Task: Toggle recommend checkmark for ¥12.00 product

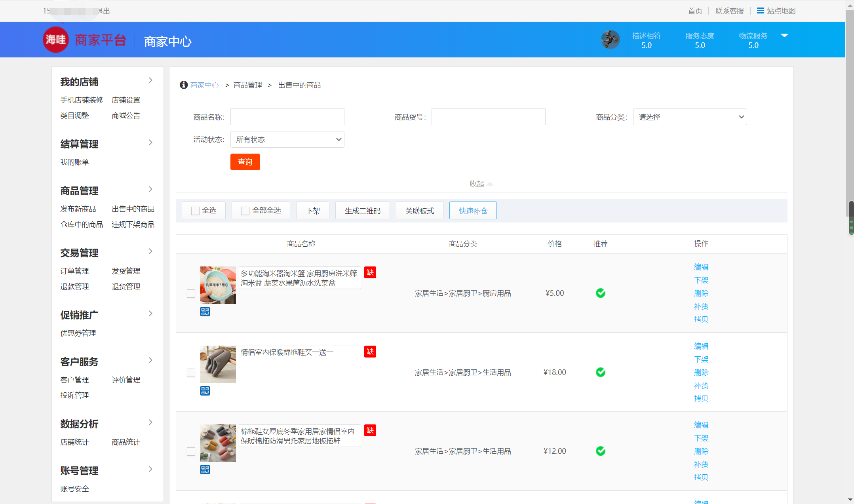Action: (601, 451)
